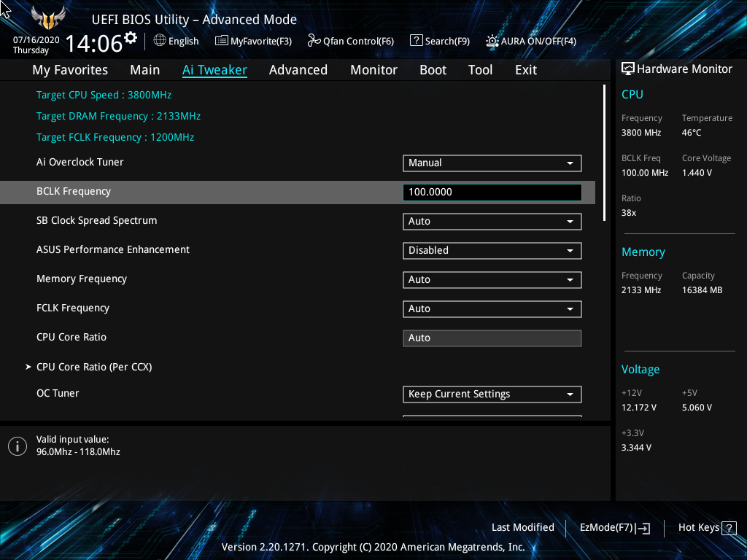Click the 1.440 V core voltage value
The height and width of the screenshot is (560, 747).
pos(697,173)
